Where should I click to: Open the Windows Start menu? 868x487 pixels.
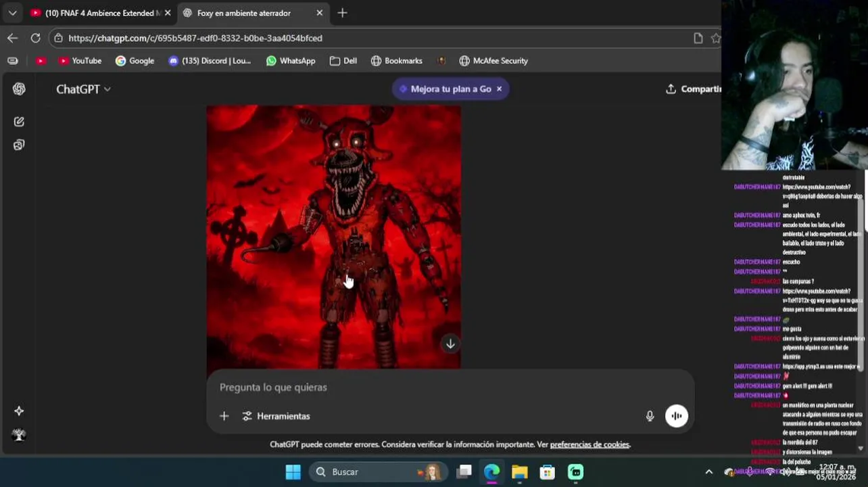tap(293, 471)
